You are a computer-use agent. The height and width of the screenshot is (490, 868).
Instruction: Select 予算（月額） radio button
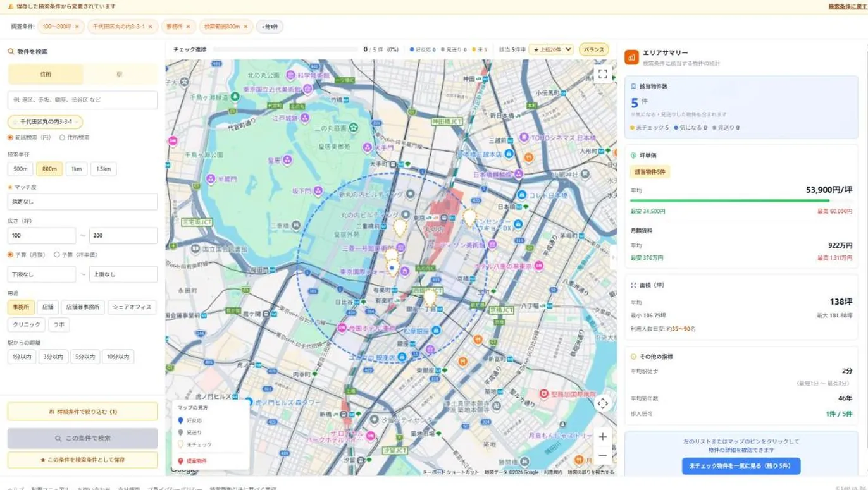(10, 255)
